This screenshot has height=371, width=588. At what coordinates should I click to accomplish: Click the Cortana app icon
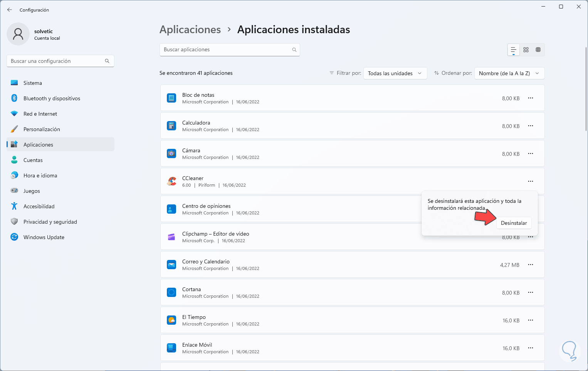(171, 292)
